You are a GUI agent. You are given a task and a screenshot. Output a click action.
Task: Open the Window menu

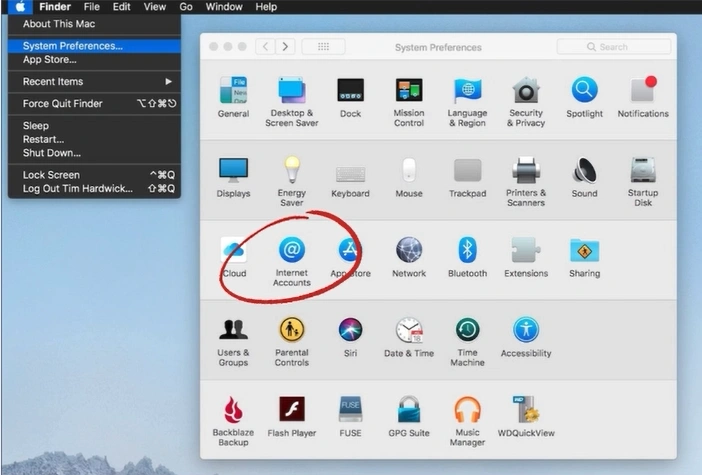tap(224, 7)
